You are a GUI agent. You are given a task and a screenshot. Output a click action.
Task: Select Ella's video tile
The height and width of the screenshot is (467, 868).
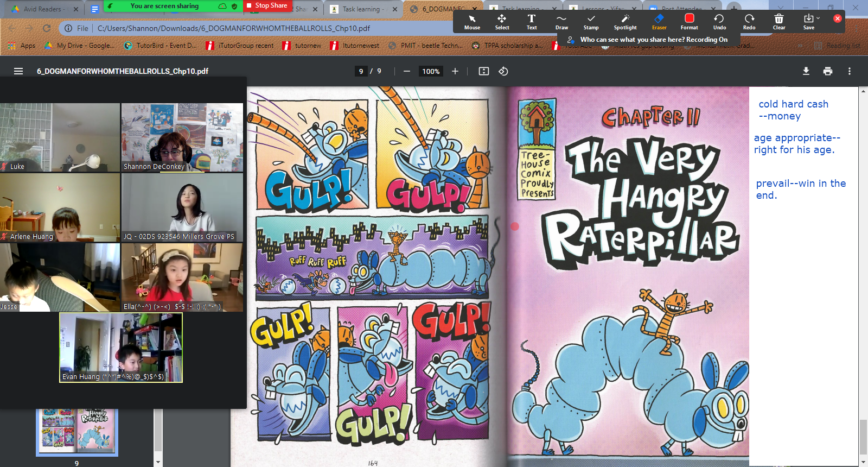pos(182,277)
